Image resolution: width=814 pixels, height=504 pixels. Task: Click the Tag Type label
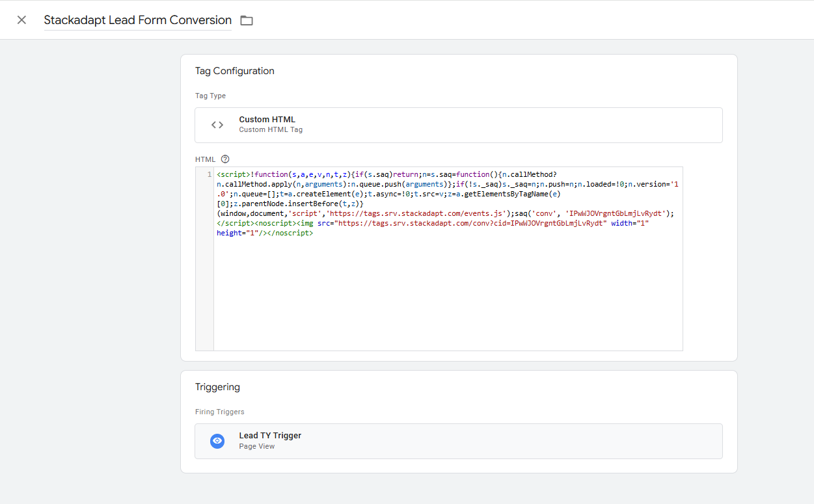(x=210, y=96)
